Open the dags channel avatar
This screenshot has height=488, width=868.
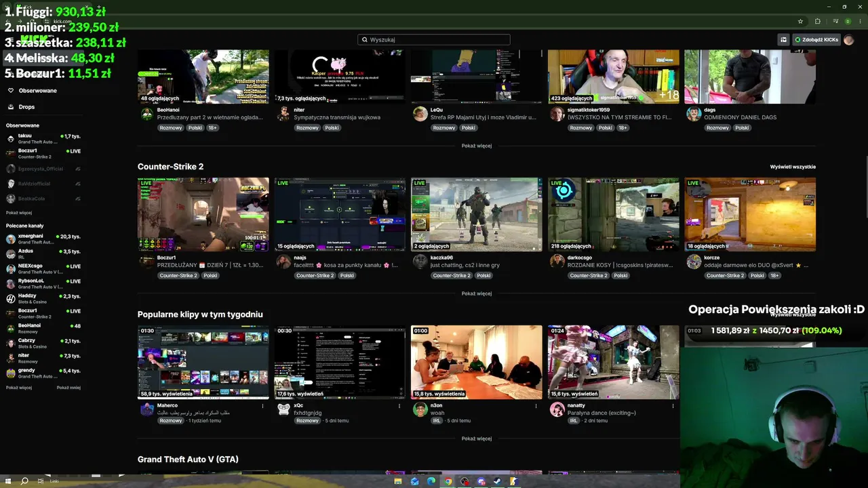coord(694,113)
